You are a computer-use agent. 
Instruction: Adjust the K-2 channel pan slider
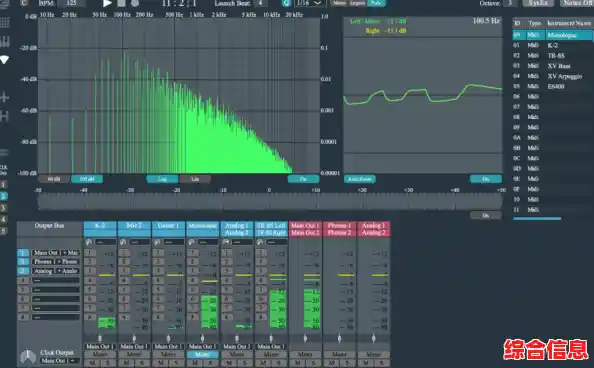[100, 338]
